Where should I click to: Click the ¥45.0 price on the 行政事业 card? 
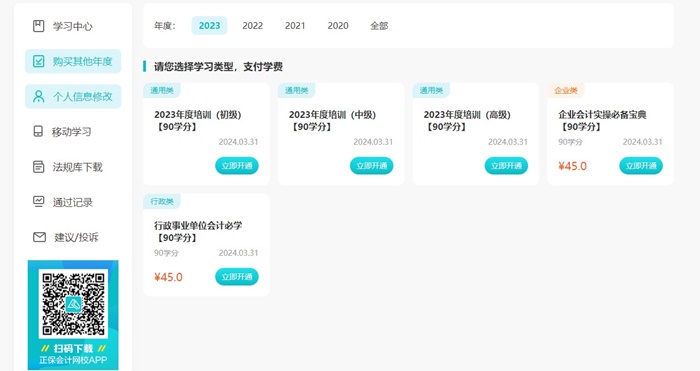tap(168, 277)
